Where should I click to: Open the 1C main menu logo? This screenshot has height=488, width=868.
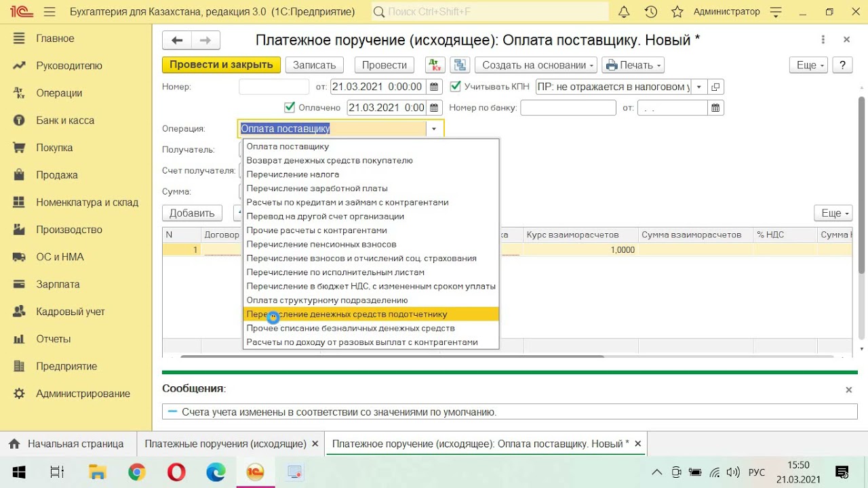21,12
